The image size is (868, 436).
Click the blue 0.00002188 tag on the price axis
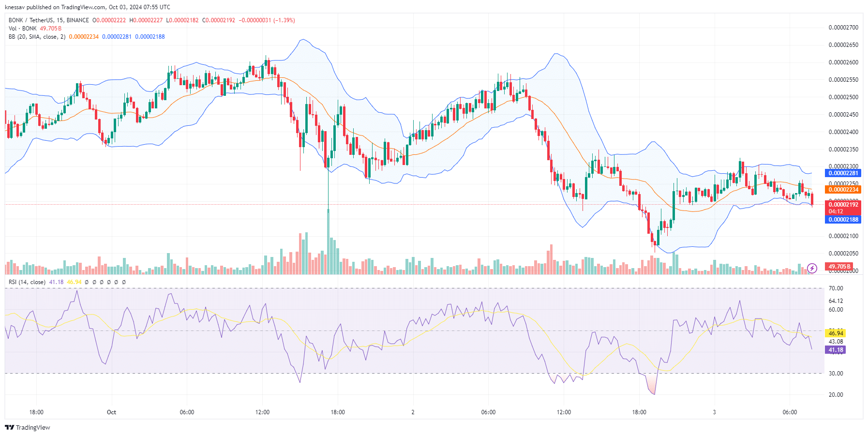(843, 220)
